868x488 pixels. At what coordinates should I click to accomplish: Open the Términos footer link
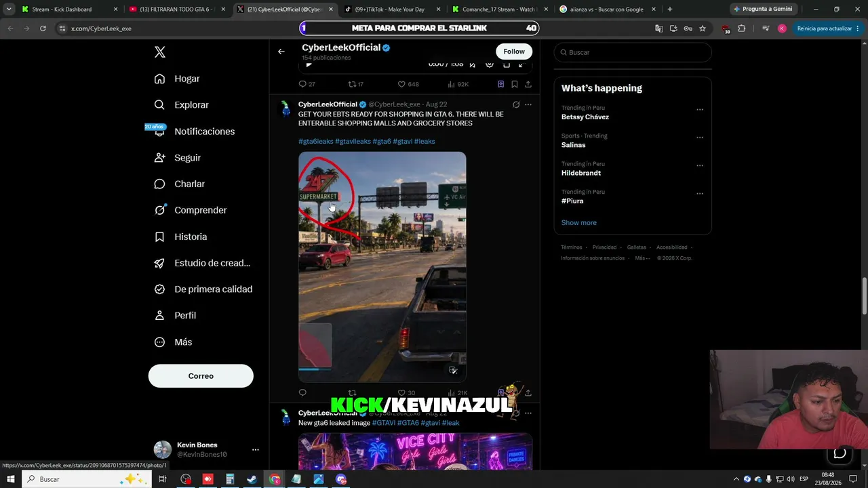pos(572,247)
